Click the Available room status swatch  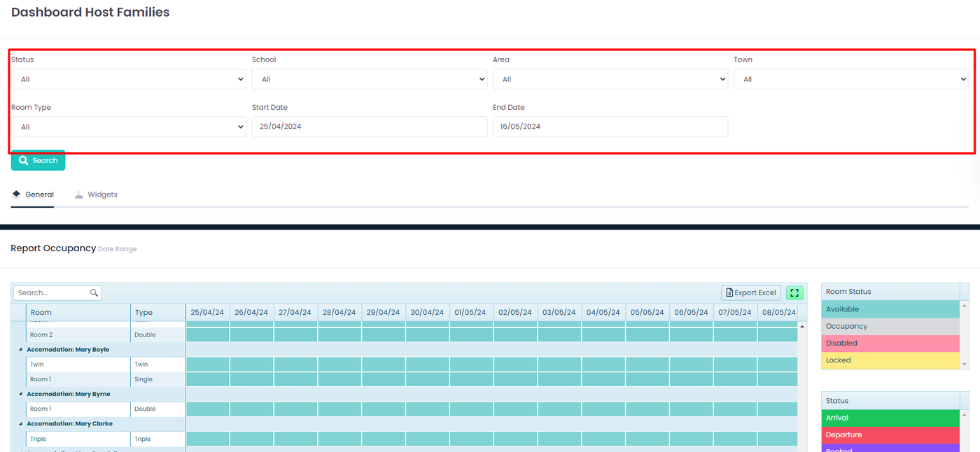click(x=890, y=309)
